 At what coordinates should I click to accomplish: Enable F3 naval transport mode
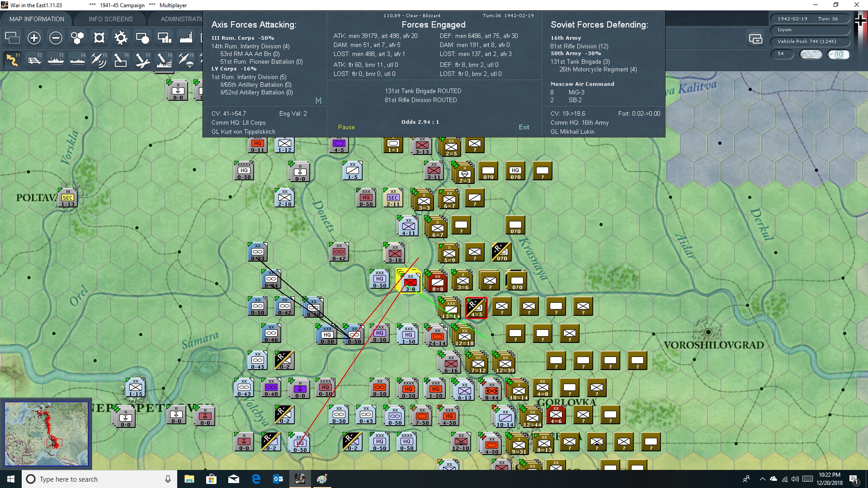tap(56, 60)
